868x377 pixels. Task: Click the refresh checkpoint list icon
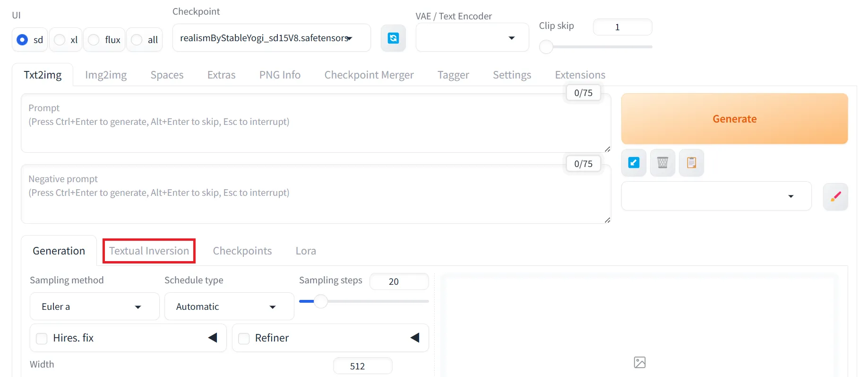393,38
